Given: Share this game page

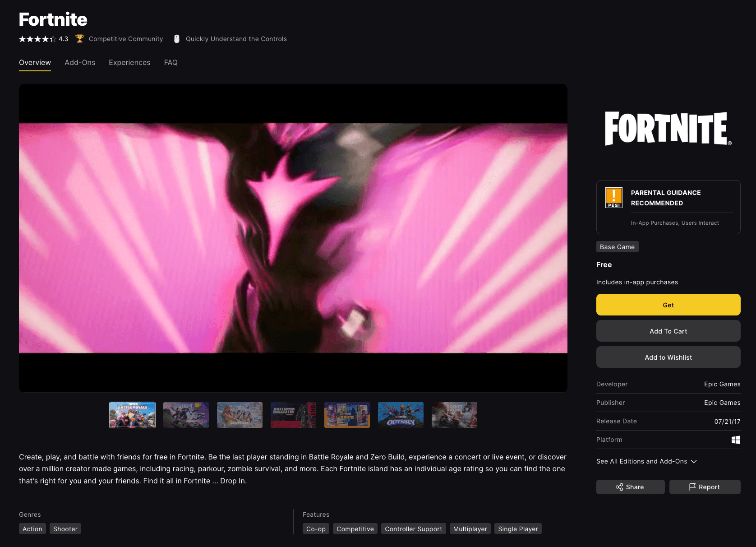Looking at the screenshot, I should click(630, 487).
